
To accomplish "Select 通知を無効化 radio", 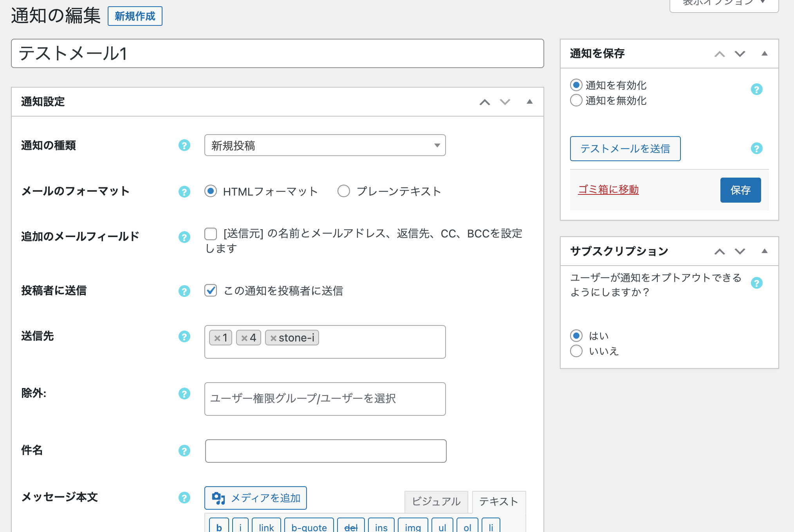I will pyautogui.click(x=576, y=101).
